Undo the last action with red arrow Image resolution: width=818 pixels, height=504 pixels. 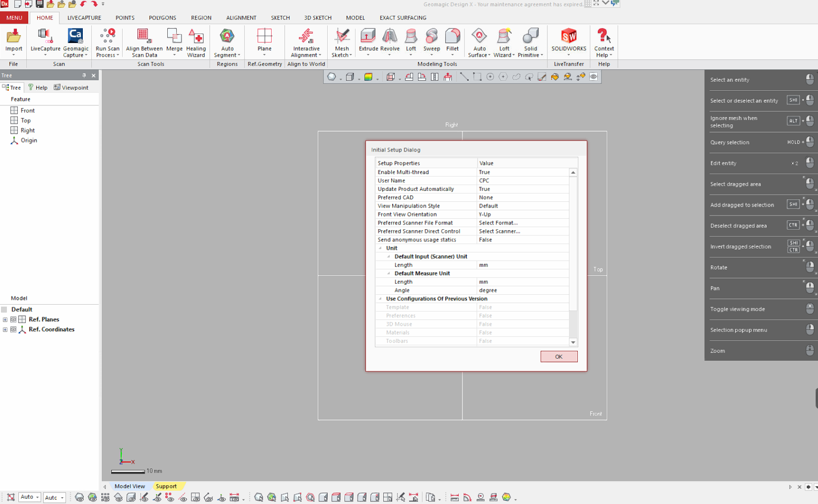coord(83,4)
